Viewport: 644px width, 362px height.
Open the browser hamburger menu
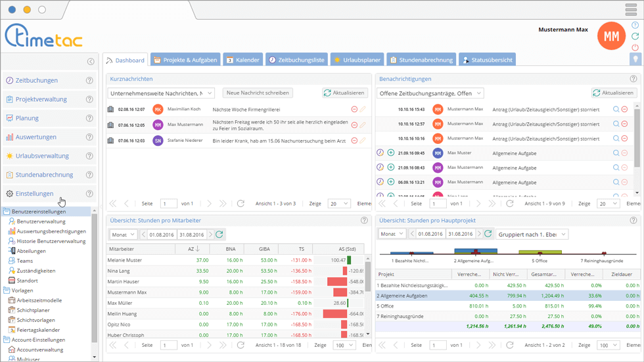click(x=631, y=10)
